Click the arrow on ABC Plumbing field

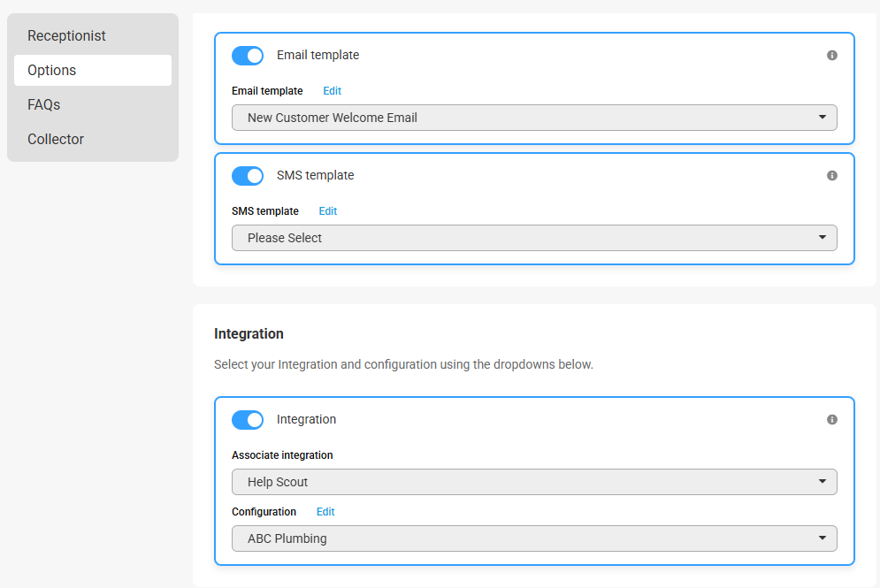click(x=823, y=538)
